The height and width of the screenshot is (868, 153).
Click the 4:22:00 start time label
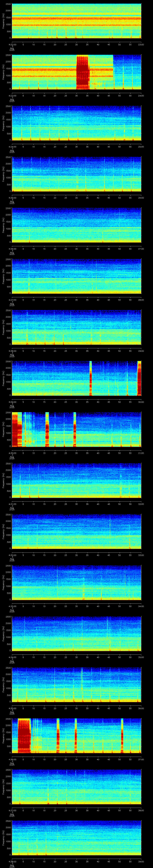tap(12, 44)
